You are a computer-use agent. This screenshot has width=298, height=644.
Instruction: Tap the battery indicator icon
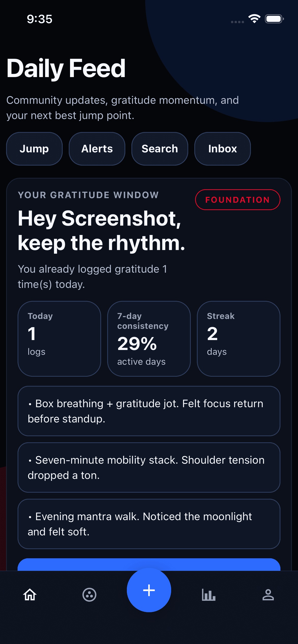[x=274, y=19]
